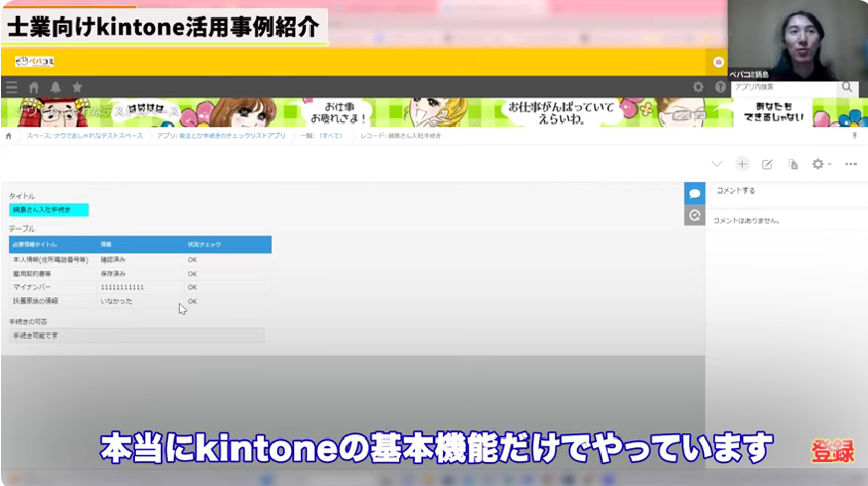
Task: Click the pin icon at breadcrumb right
Action: 855,136
